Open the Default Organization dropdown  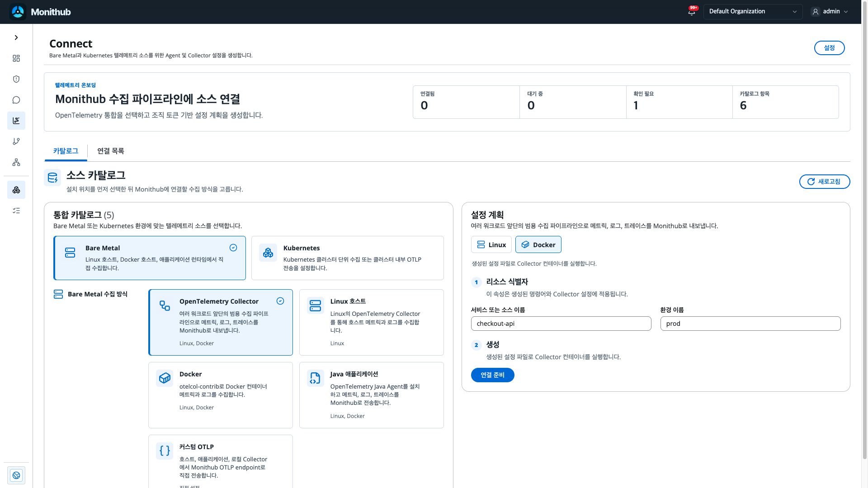(753, 12)
